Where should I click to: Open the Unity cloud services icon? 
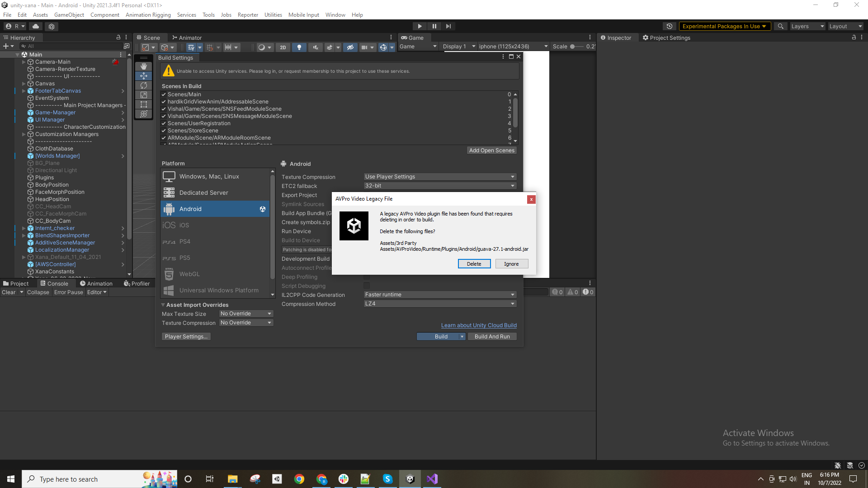click(x=36, y=26)
